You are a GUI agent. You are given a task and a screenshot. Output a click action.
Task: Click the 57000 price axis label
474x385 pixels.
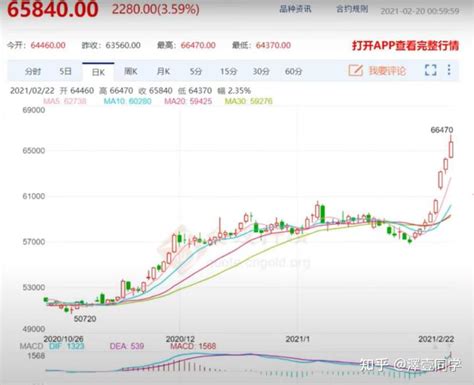(34, 242)
